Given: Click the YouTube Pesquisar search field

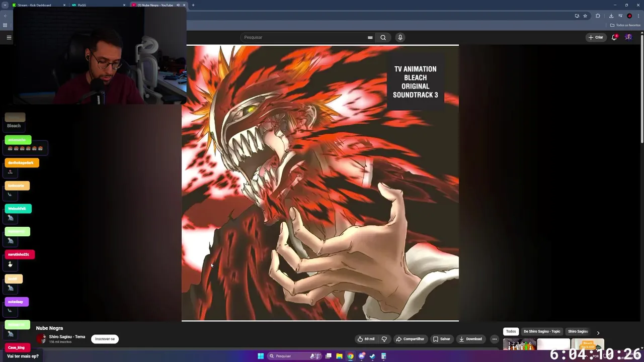Looking at the screenshot, I should click(308, 37).
